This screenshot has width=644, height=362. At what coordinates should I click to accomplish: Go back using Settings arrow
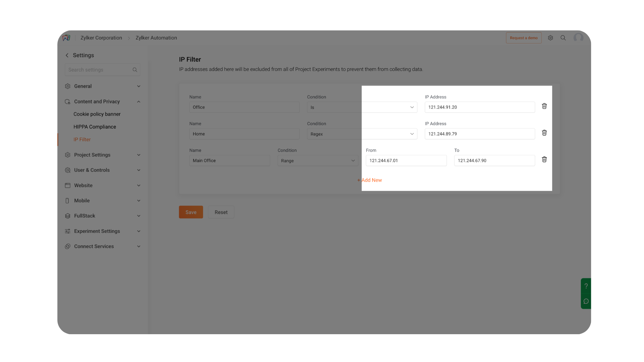coord(67,55)
